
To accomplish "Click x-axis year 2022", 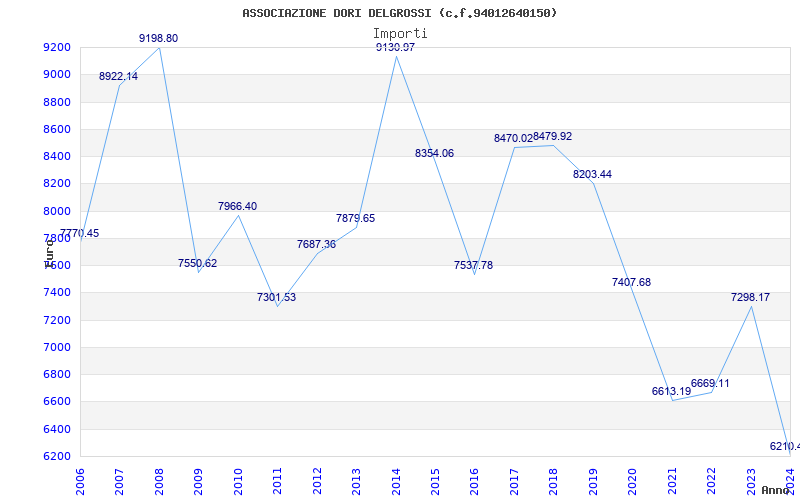I will [x=712, y=482].
